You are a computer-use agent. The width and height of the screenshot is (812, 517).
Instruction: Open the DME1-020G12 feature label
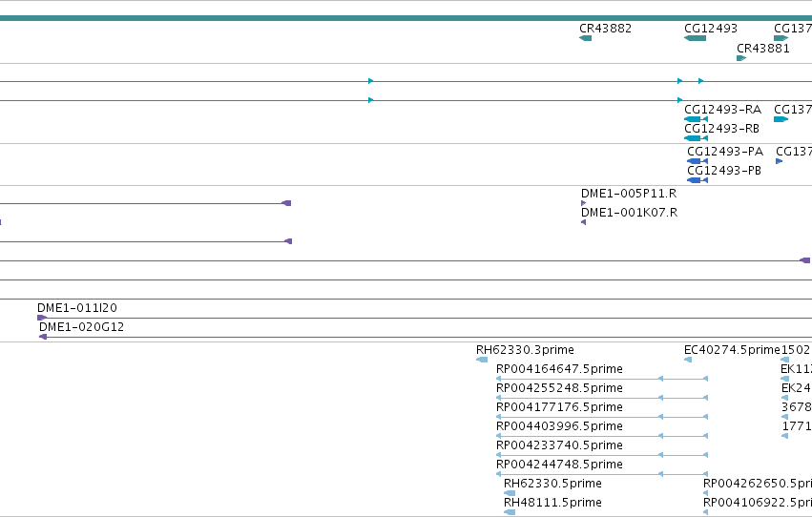coord(81,327)
